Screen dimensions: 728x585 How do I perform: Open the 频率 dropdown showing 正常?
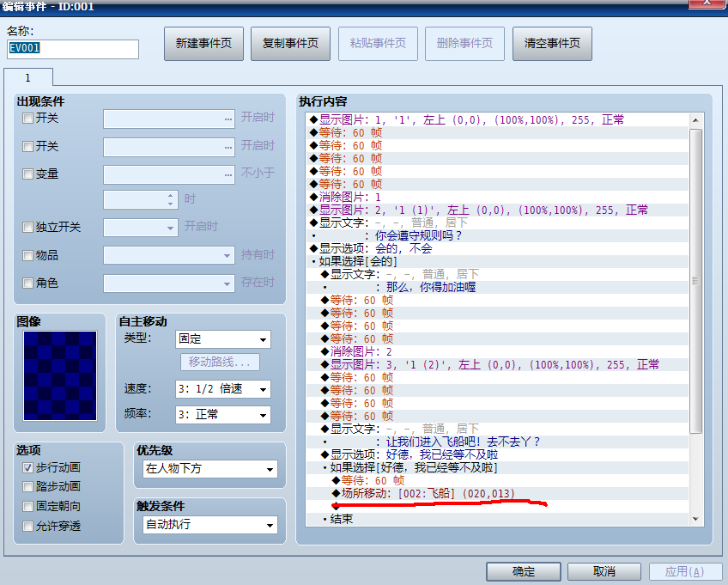(x=223, y=414)
